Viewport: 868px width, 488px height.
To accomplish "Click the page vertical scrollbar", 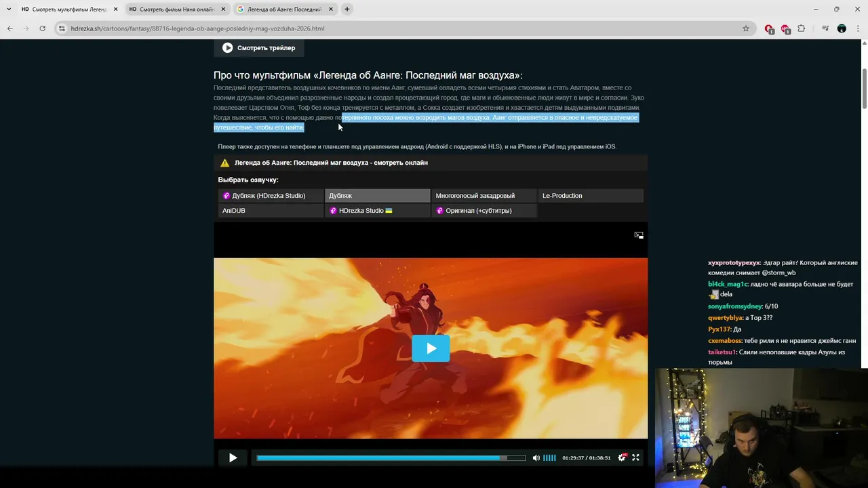I will 865,88.
